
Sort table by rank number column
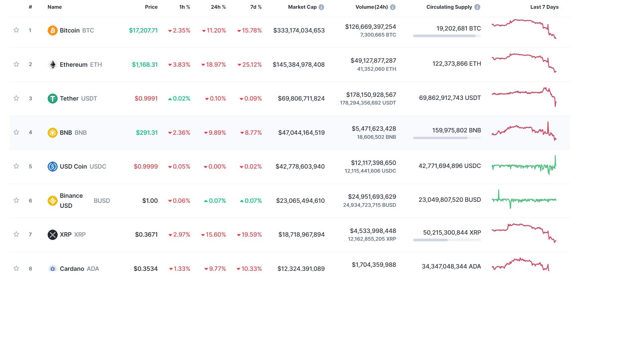point(30,7)
